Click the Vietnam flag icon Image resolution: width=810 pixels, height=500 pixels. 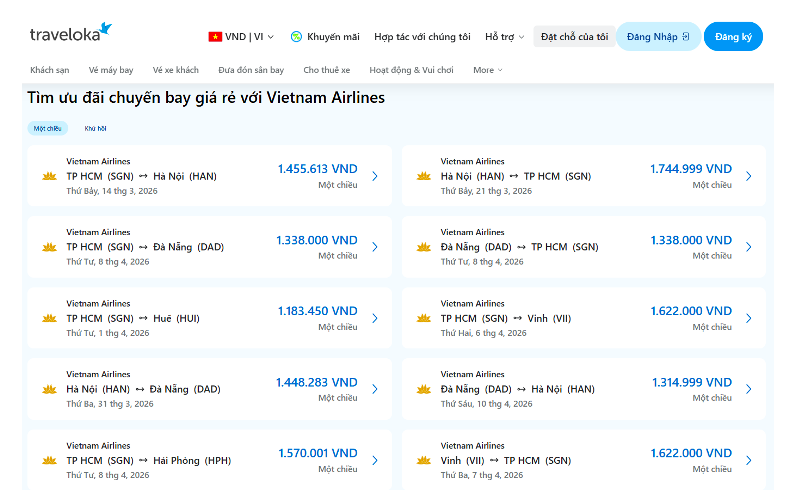(215, 37)
